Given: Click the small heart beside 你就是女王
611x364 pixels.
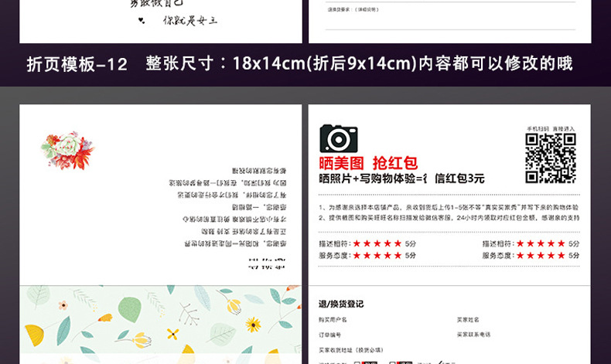Looking at the screenshot, I should coord(142,20).
